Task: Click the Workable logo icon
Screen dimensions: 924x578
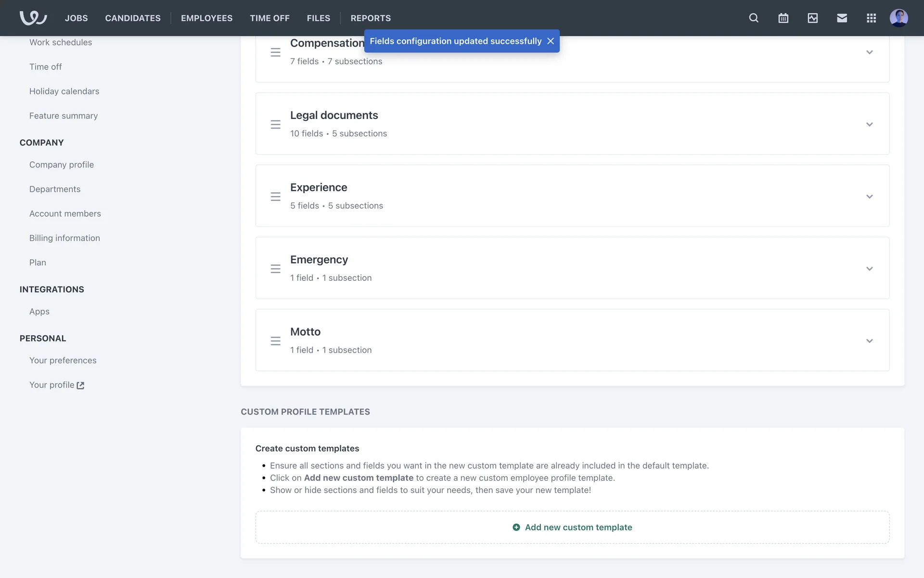Action: pyautogui.click(x=33, y=18)
